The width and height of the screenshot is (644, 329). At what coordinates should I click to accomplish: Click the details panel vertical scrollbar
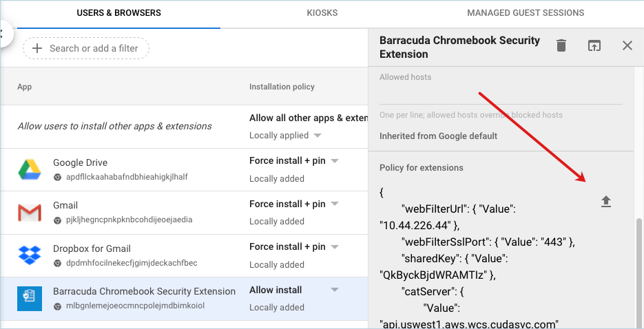[x=638, y=273]
